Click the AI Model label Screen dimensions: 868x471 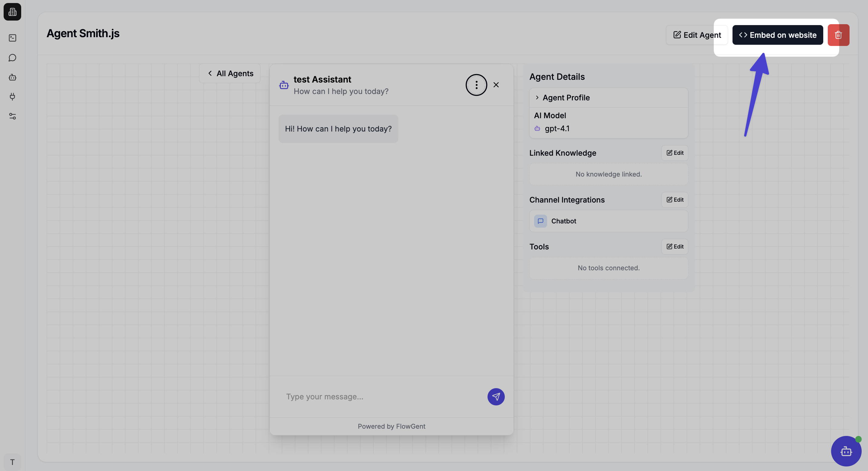[x=550, y=115]
